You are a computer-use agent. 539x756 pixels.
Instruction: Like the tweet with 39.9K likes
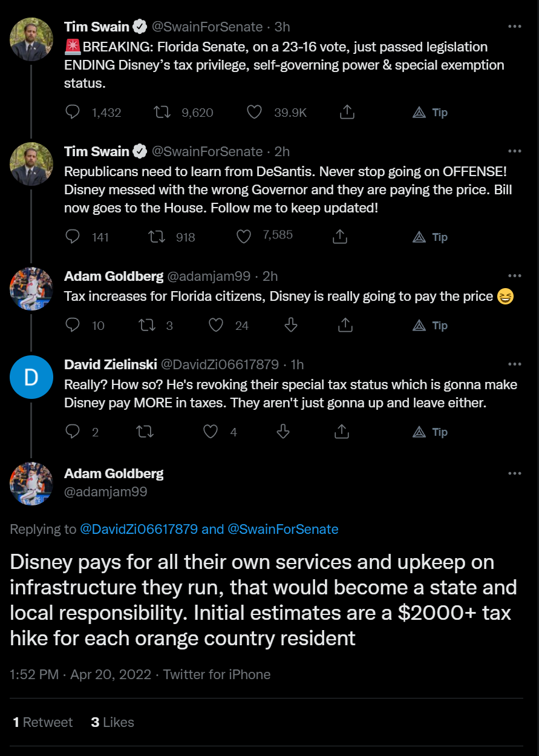tap(255, 112)
